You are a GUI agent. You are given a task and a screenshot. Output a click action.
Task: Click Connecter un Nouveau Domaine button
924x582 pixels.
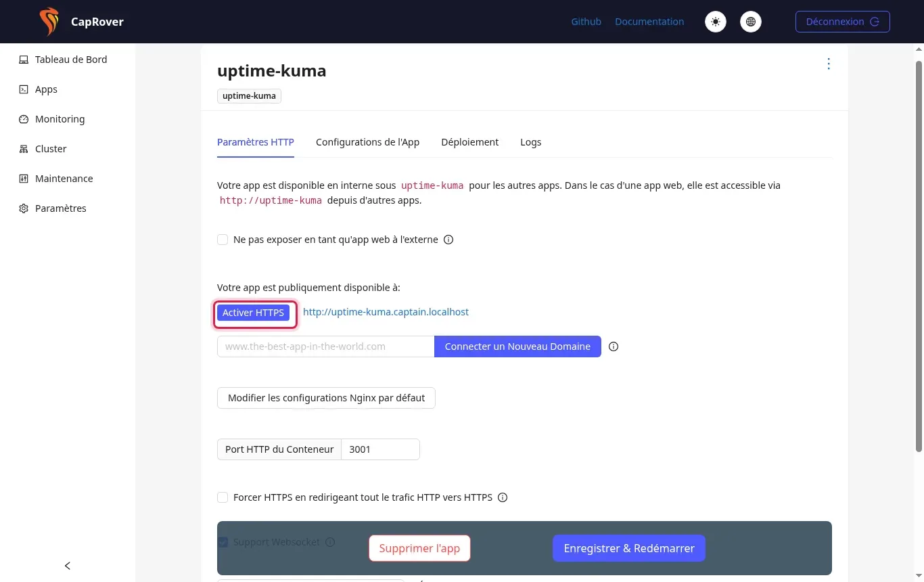(517, 346)
